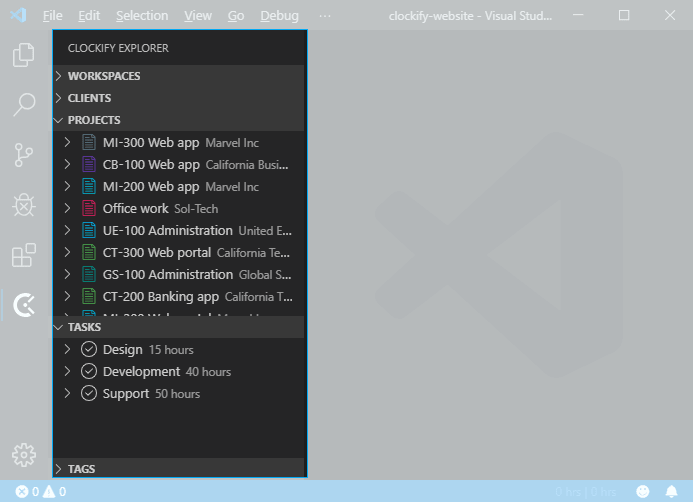This screenshot has height=502, width=693.
Task: Open the File menu
Action: 53,15
